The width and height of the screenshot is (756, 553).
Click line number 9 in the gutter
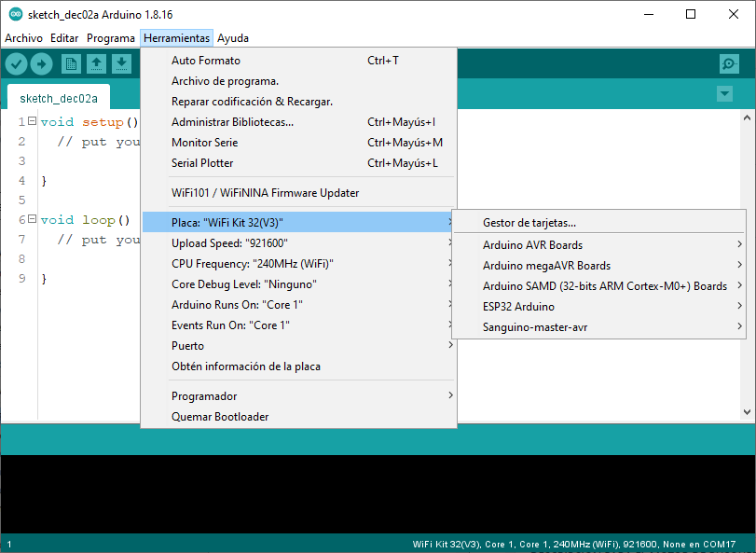21,278
